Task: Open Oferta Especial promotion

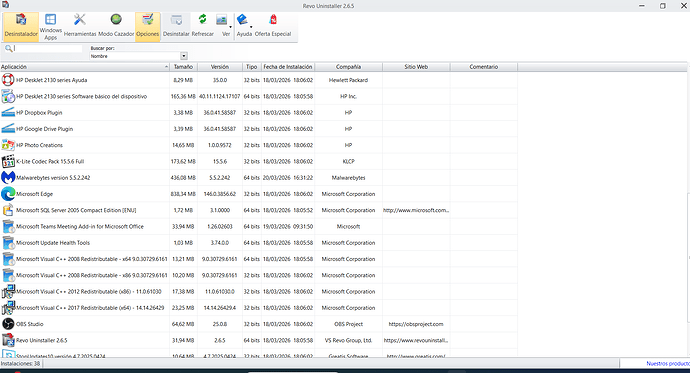Action: coord(273,26)
